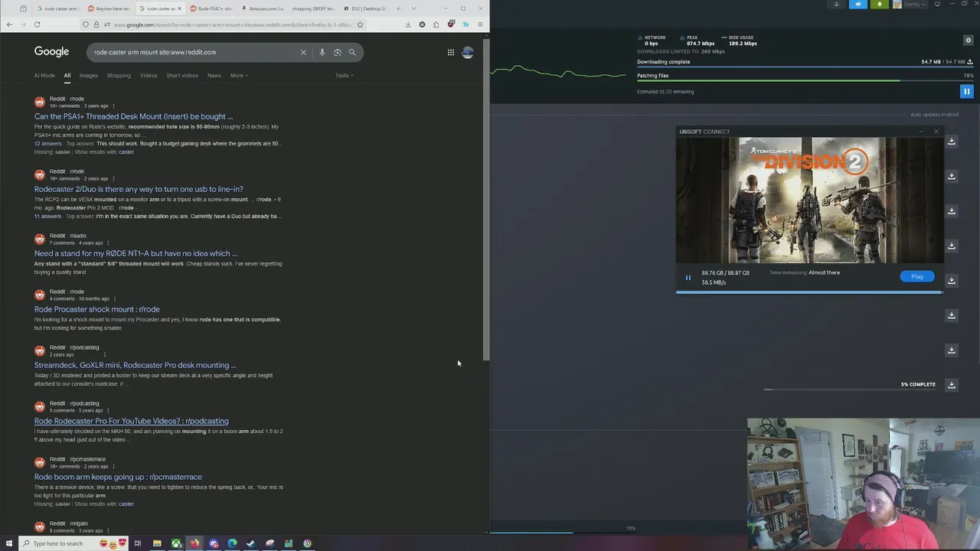Open the Firefox hamburger application menu
Screen dimensions: 980x551
480,24
